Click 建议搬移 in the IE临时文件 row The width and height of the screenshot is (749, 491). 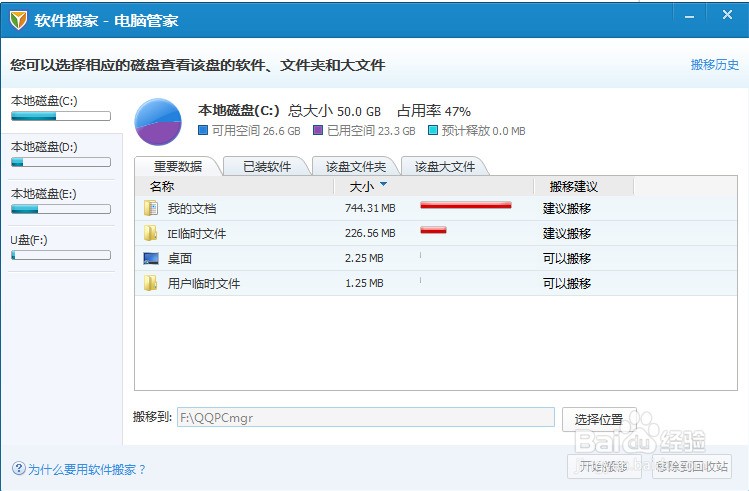click(x=567, y=233)
